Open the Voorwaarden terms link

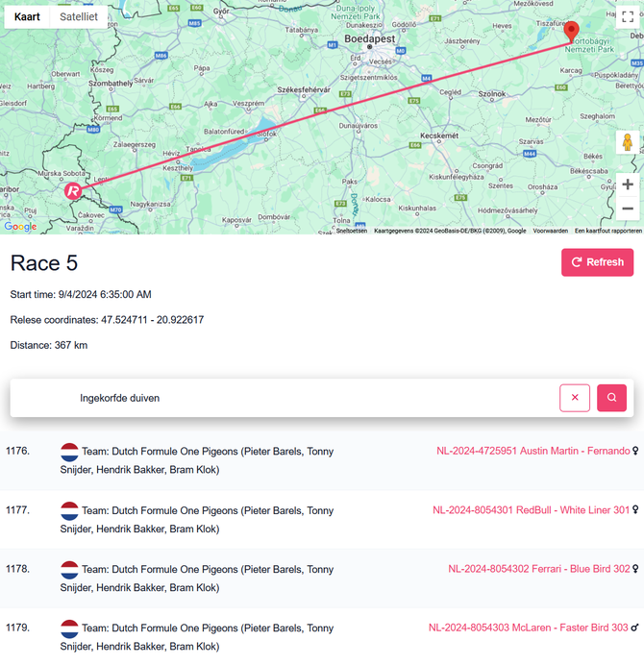pos(550,231)
